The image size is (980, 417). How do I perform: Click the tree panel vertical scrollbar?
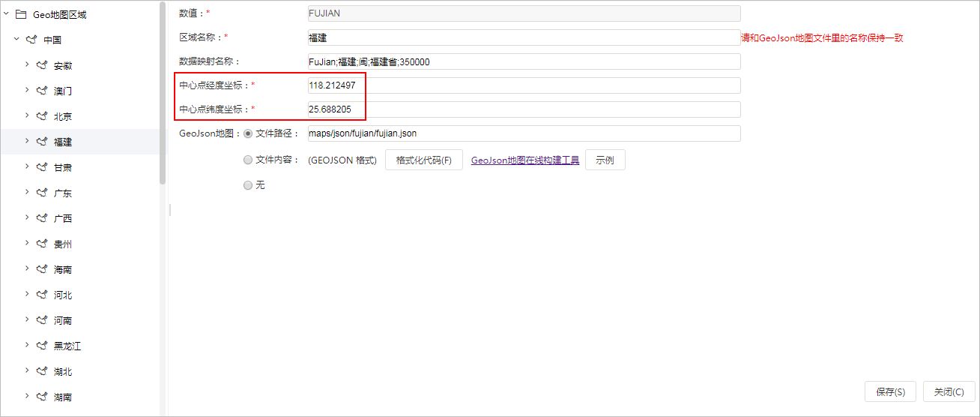click(163, 94)
